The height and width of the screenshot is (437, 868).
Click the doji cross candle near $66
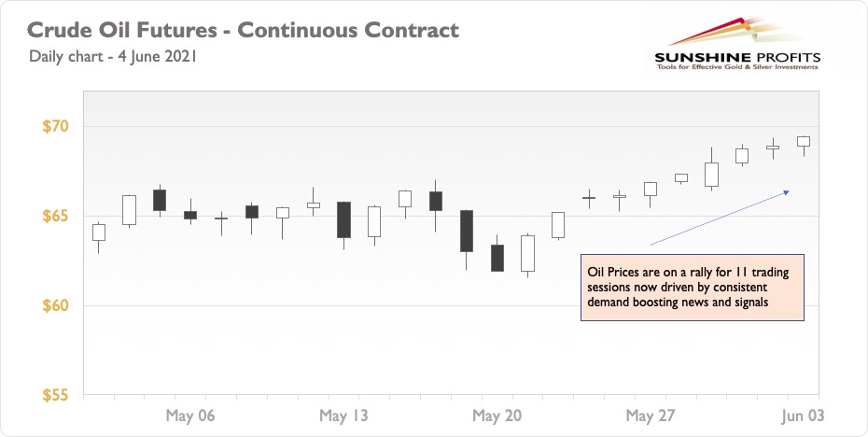tap(589, 198)
